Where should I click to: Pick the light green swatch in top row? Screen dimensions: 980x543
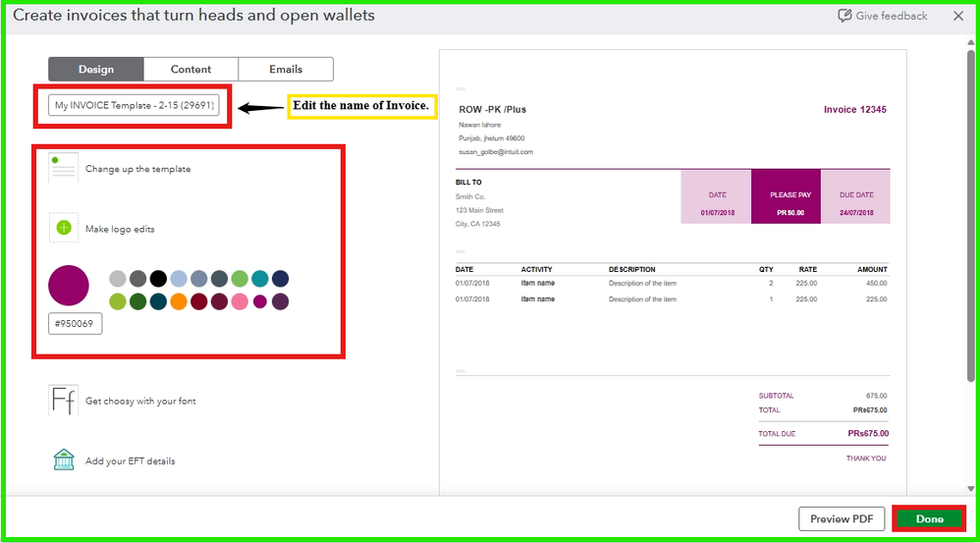point(240,279)
